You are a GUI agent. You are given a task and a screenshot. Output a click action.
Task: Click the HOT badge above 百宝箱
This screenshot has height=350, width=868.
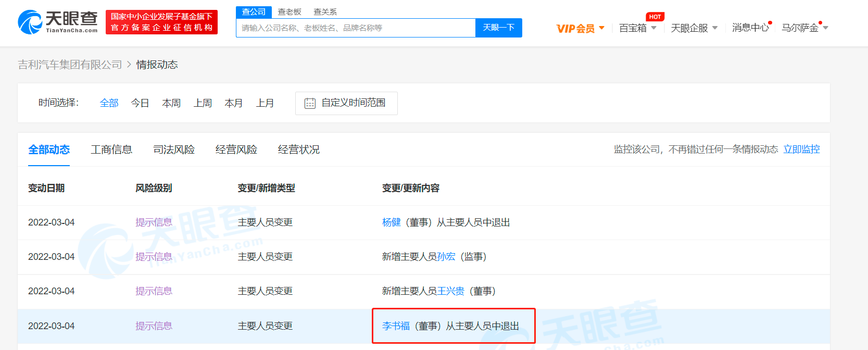(655, 17)
